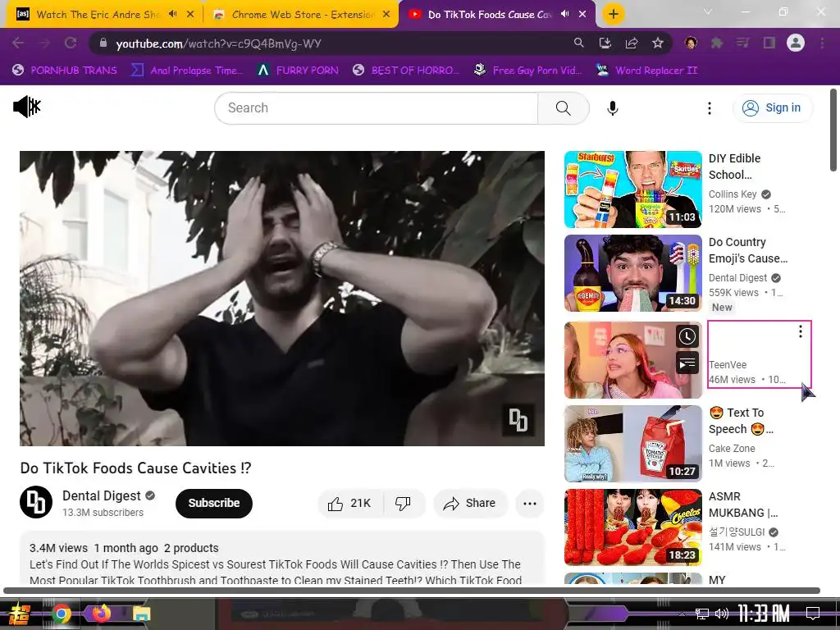Toggle the browser side panel icon
The width and height of the screenshot is (840, 630).
coord(769,43)
